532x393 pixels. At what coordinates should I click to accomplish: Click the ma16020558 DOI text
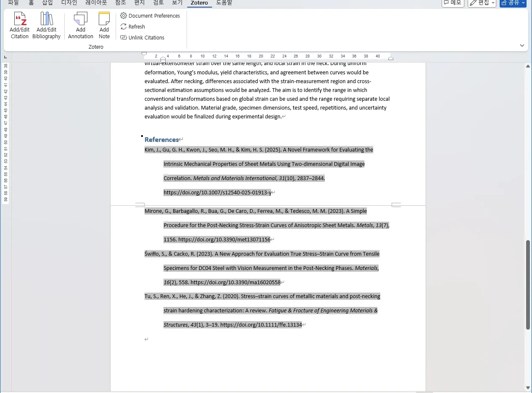[x=235, y=282]
